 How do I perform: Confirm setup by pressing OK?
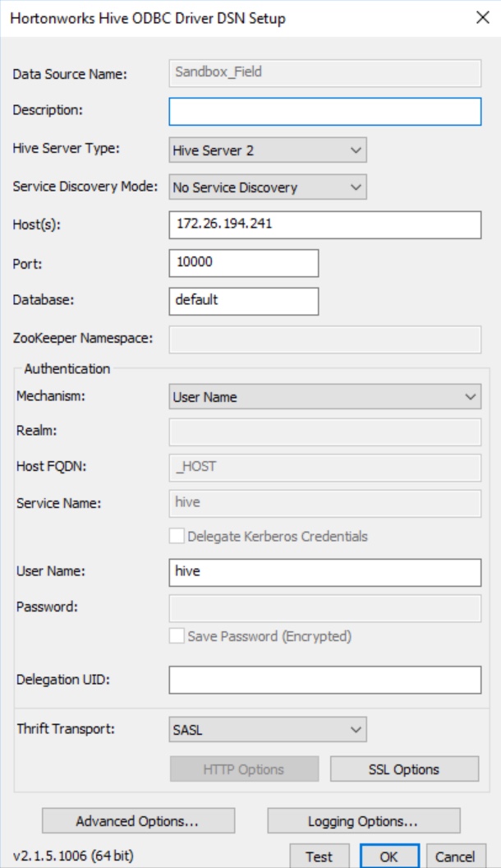pyautogui.click(x=388, y=856)
